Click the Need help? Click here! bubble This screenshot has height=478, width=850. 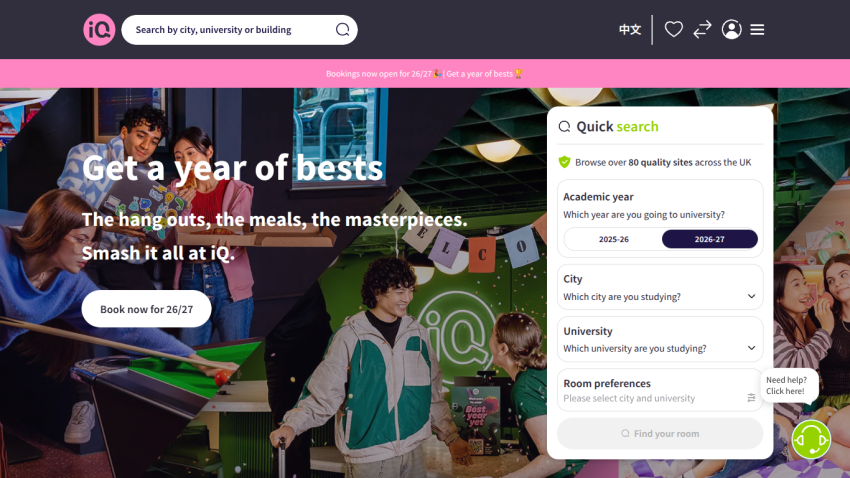click(x=787, y=385)
